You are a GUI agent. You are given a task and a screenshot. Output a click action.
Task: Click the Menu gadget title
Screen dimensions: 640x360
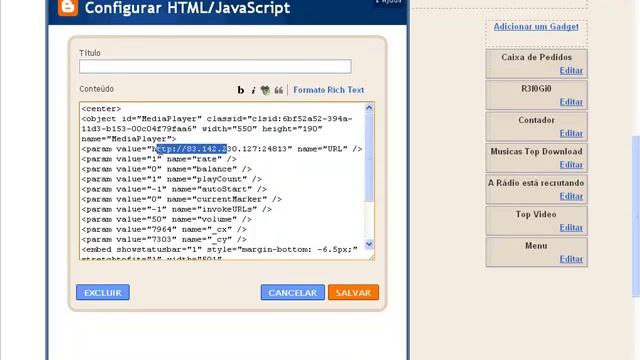[x=536, y=246]
